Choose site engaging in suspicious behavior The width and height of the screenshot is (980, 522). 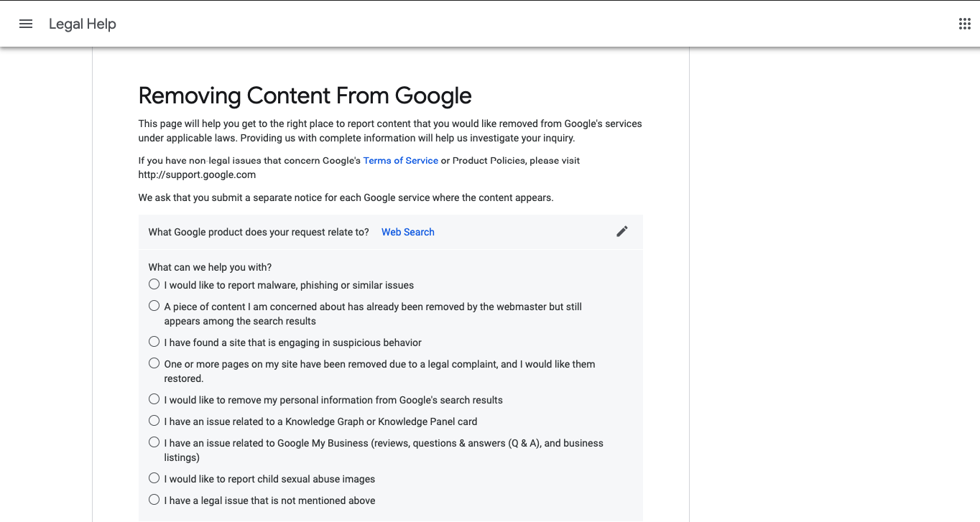154,342
